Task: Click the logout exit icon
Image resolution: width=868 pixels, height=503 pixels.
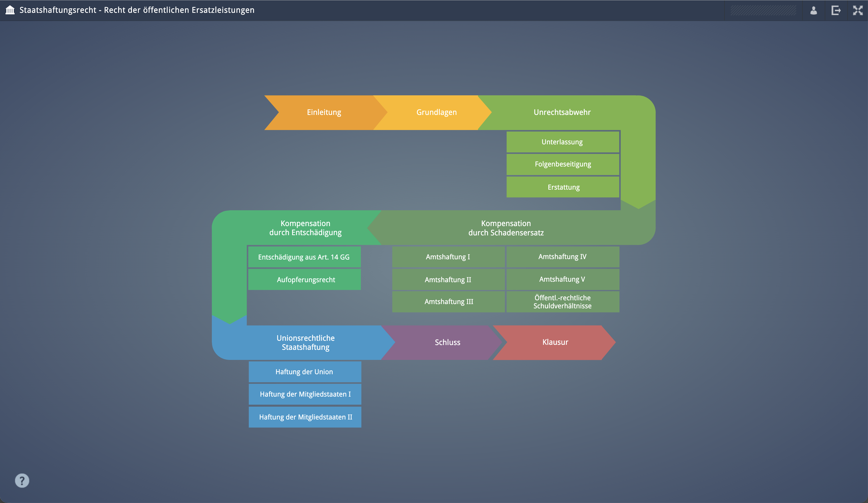Action: [836, 10]
